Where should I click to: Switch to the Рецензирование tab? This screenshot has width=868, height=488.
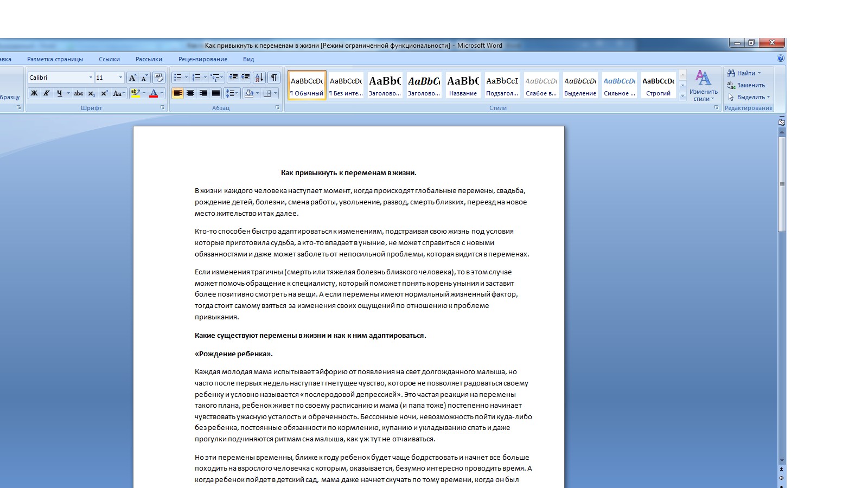coord(203,59)
